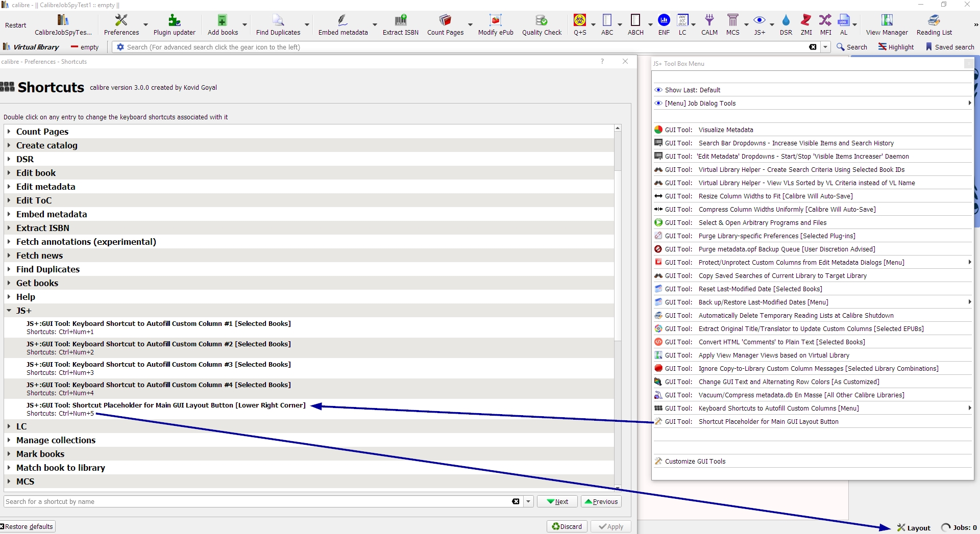Launch the Modify ePub tool
The width and height of the screenshot is (980, 534).
[x=496, y=24]
